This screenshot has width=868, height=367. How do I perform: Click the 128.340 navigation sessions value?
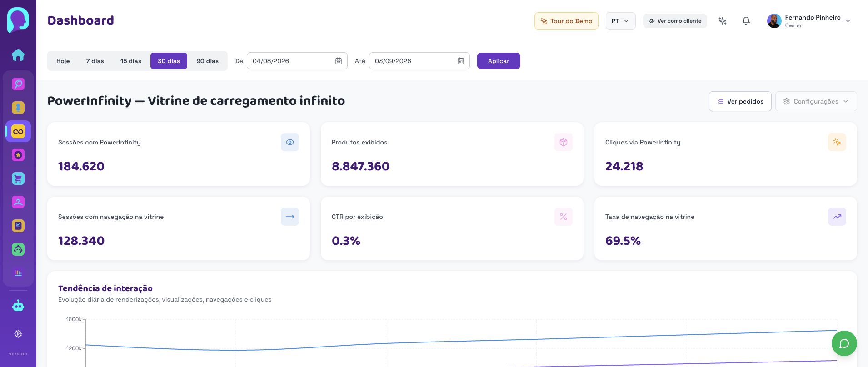click(81, 241)
